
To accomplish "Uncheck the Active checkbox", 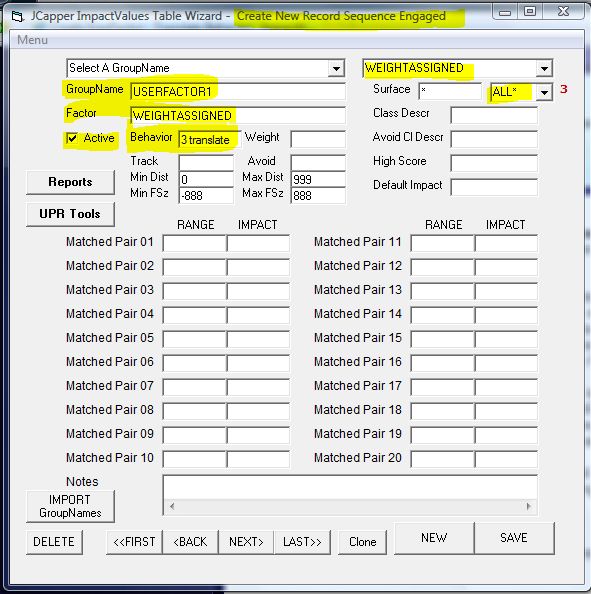I will point(72,138).
